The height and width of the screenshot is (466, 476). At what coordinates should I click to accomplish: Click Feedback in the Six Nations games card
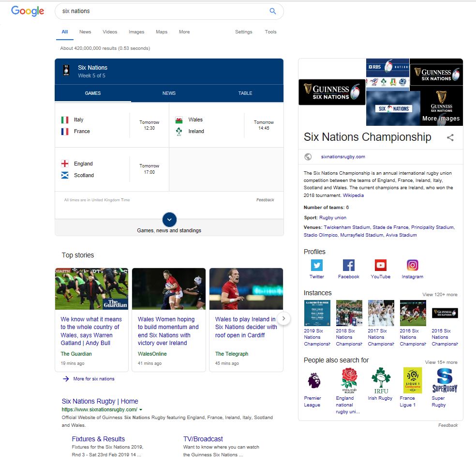pyautogui.click(x=265, y=200)
